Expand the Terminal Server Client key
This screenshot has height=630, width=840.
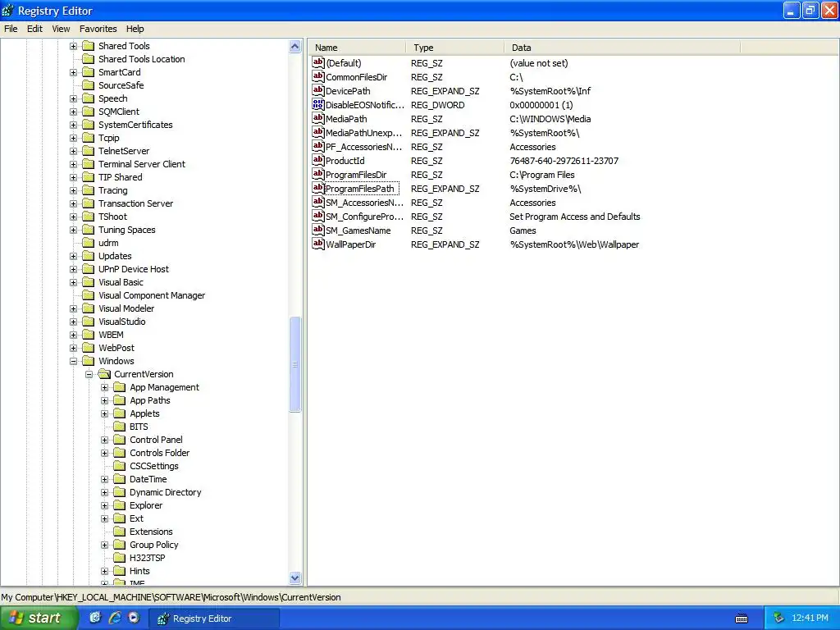click(73, 164)
